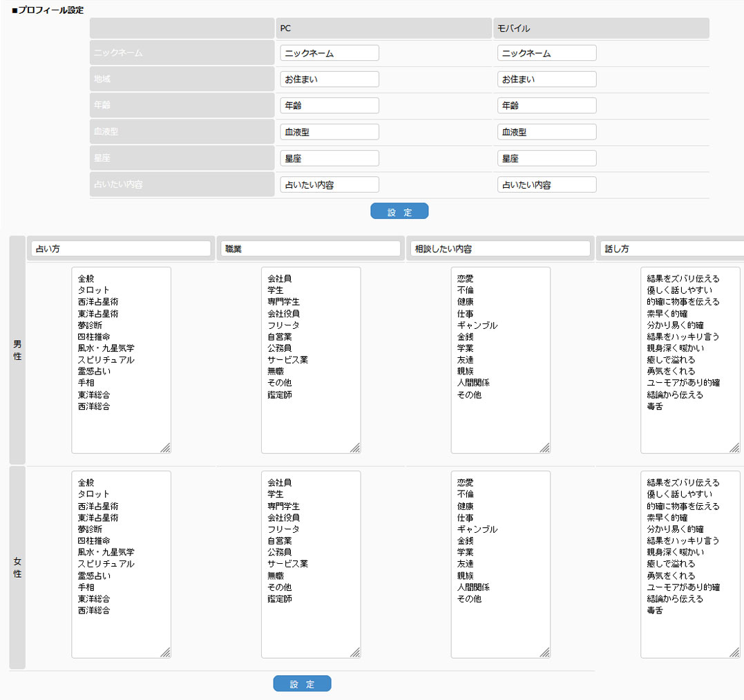Click 公務員 in the 女性 職業 textarea
The height and width of the screenshot is (700, 744).
280,552
